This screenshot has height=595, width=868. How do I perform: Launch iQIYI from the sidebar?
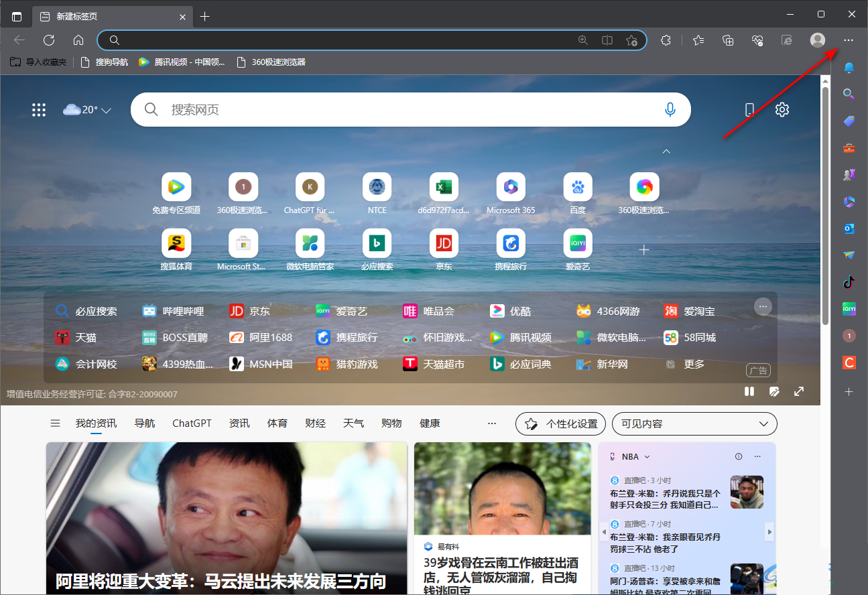click(849, 309)
